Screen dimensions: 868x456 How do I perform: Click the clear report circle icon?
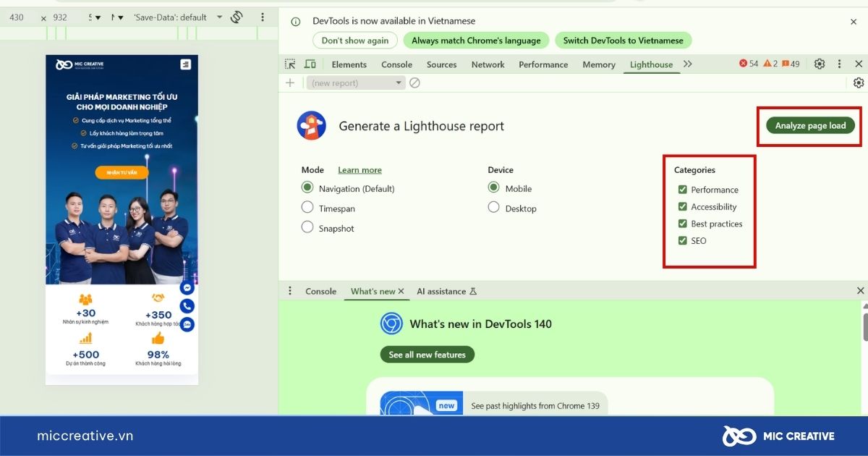[x=414, y=83]
